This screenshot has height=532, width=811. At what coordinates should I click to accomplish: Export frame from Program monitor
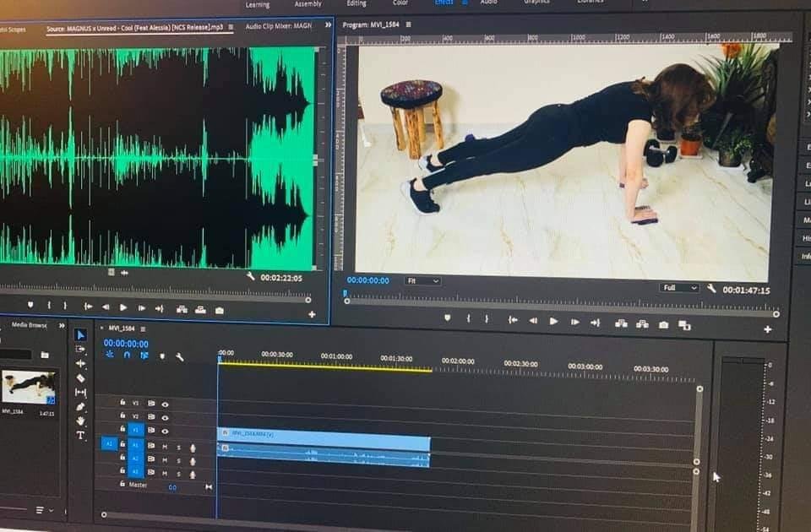tap(664, 324)
